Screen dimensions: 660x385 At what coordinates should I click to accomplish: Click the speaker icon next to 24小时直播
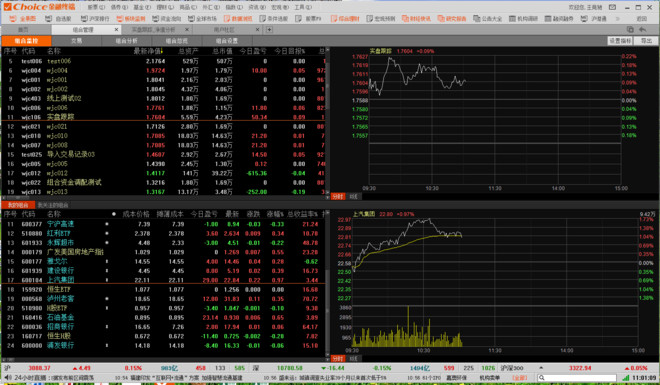[x=8, y=378]
